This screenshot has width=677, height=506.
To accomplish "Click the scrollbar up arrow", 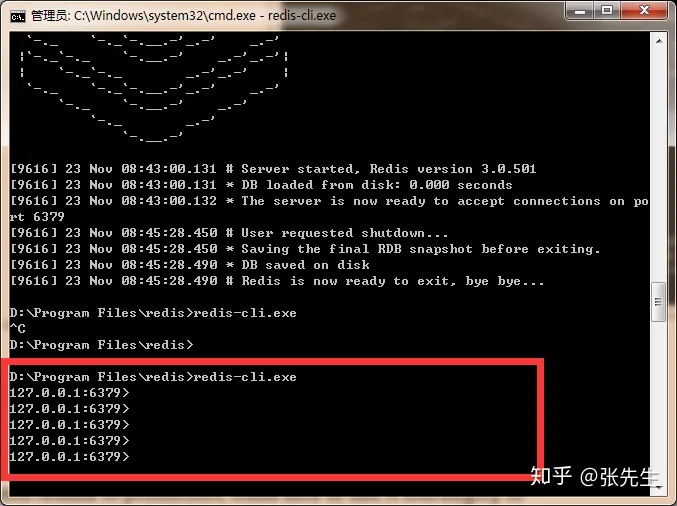I will [x=658, y=39].
